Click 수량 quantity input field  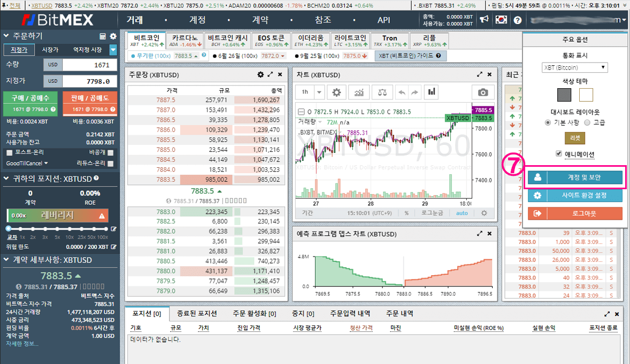coord(90,65)
